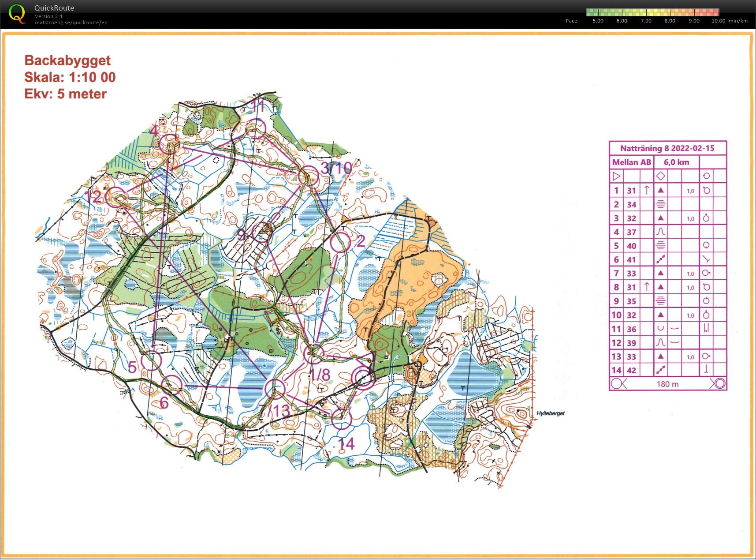756x559 pixels.
Task: Select the 10:00 pace label
Action: (718, 21)
